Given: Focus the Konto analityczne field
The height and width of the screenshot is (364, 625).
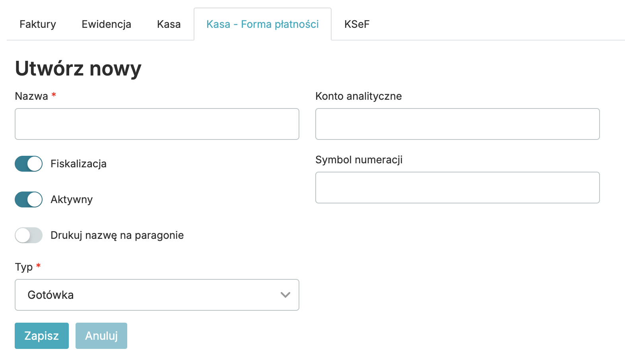Looking at the screenshot, I should click(457, 124).
